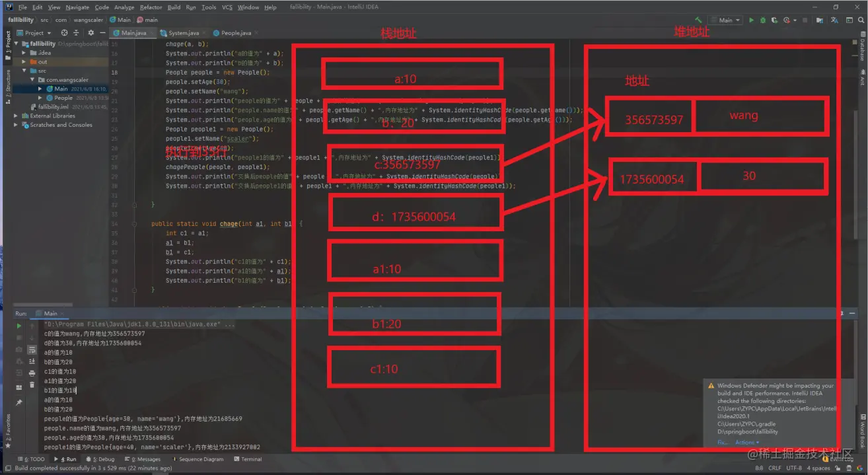The width and height of the screenshot is (868, 475).
Task: Click the Collapse All icon in Project panel
Action: (77, 32)
